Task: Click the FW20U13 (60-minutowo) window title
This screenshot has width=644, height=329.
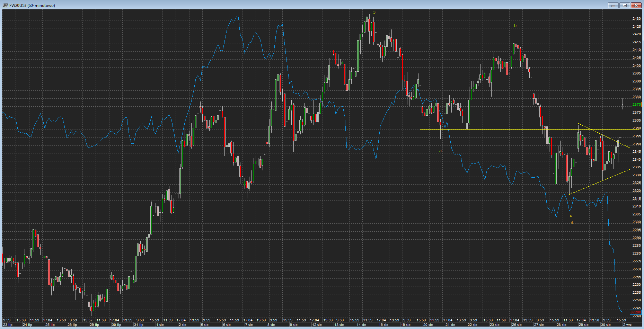Action: (x=32, y=5)
